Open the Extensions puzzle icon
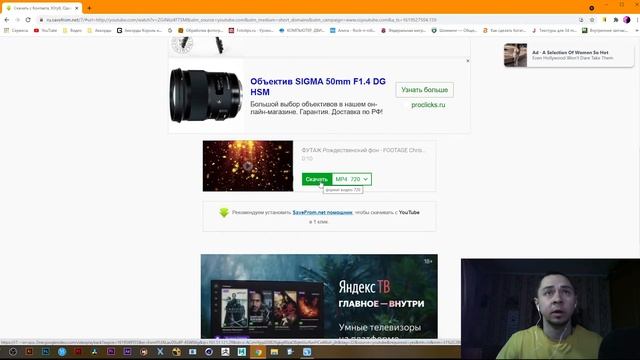640x360 pixels. (x=616, y=20)
